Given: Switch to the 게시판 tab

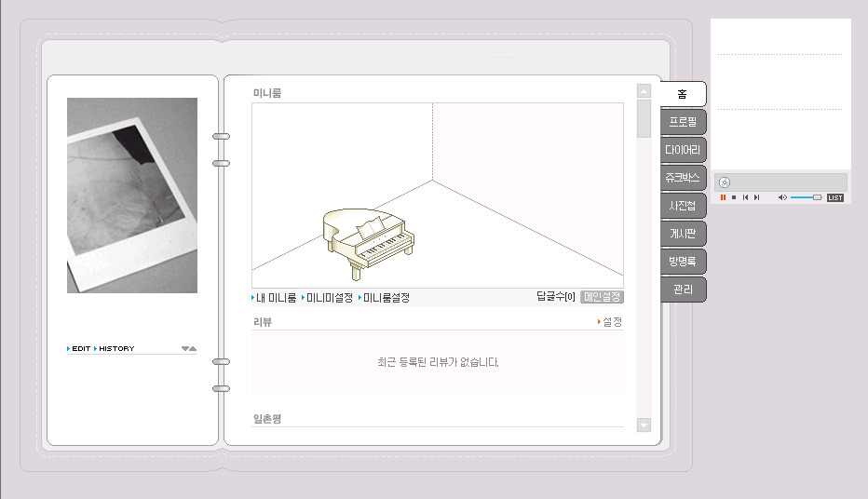Looking at the screenshot, I should (683, 234).
